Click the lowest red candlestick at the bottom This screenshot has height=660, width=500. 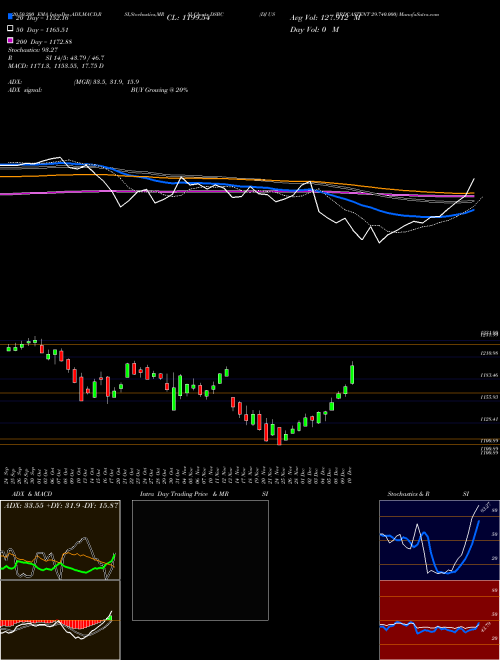click(279, 436)
